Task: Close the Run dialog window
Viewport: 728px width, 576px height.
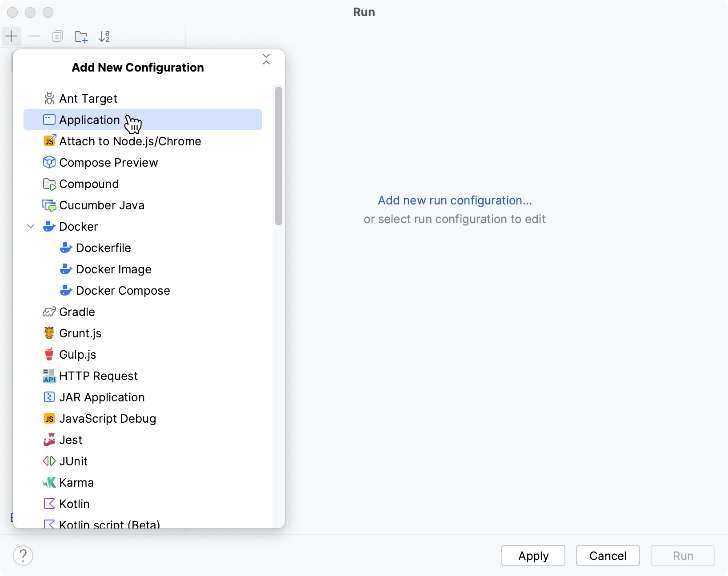Action: (x=12, y=12)
